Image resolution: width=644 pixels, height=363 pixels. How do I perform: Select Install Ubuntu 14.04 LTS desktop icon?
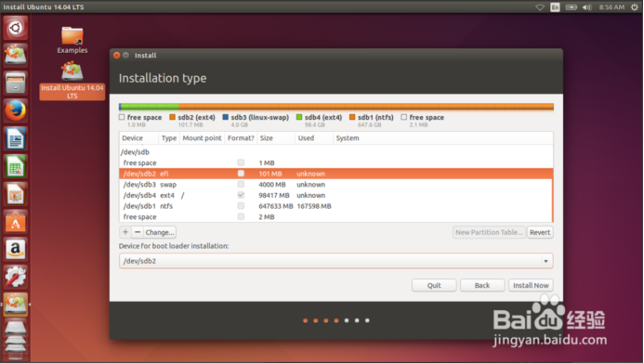72,81
